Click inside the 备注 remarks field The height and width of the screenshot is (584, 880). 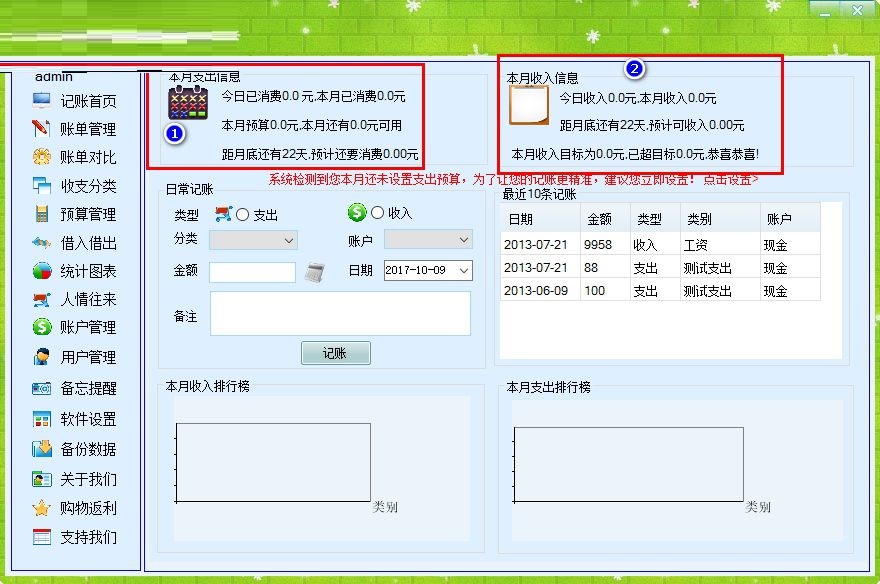pyautogui.click(x=340, y=314)
